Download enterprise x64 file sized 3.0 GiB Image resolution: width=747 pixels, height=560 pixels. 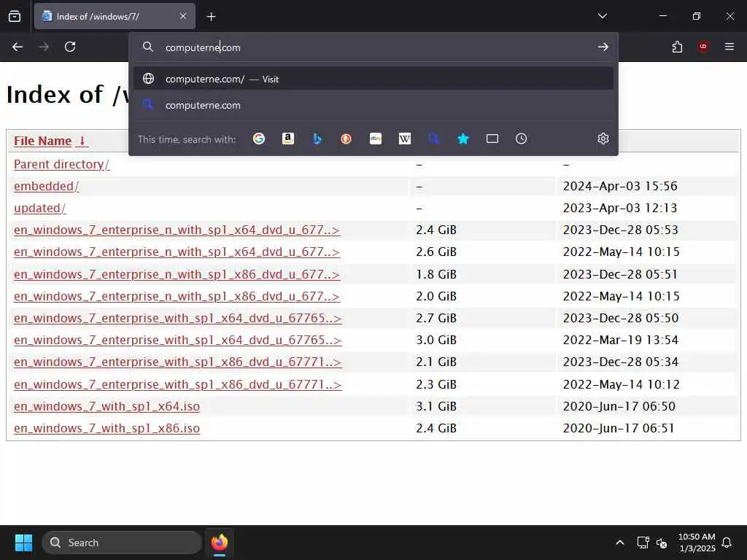[178, 340]
